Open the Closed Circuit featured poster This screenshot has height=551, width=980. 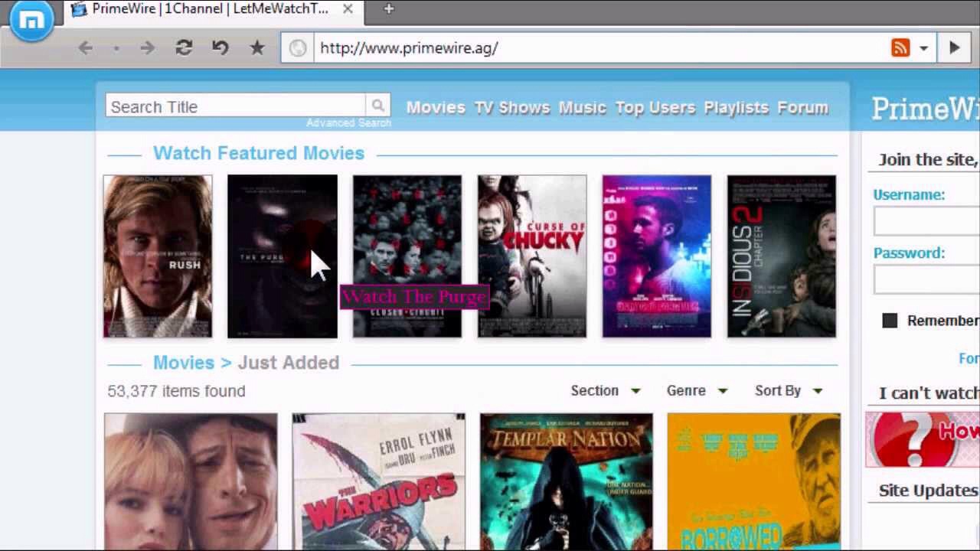pos(407,256)
